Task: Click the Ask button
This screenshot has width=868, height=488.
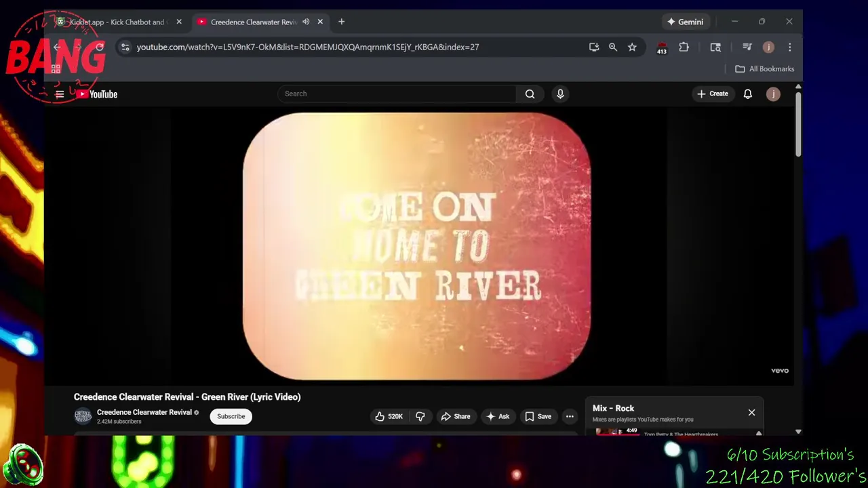Action: click(x=498, y=416)
